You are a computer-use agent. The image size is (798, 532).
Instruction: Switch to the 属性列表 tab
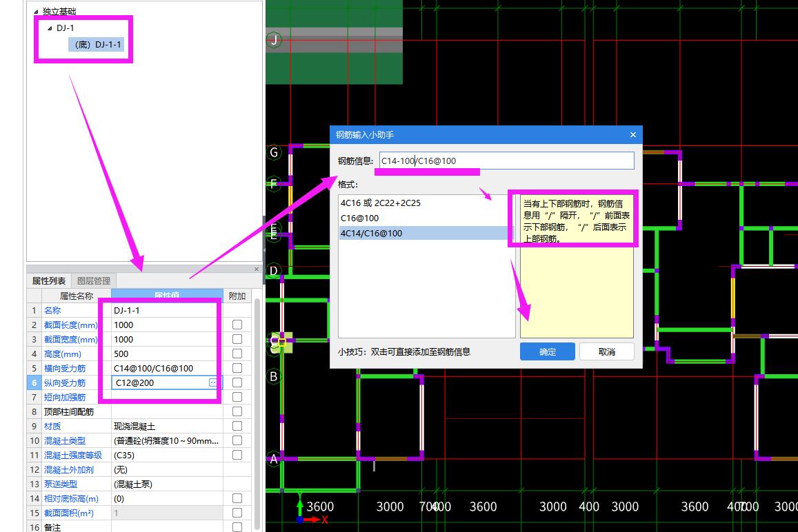click(49, 280)
